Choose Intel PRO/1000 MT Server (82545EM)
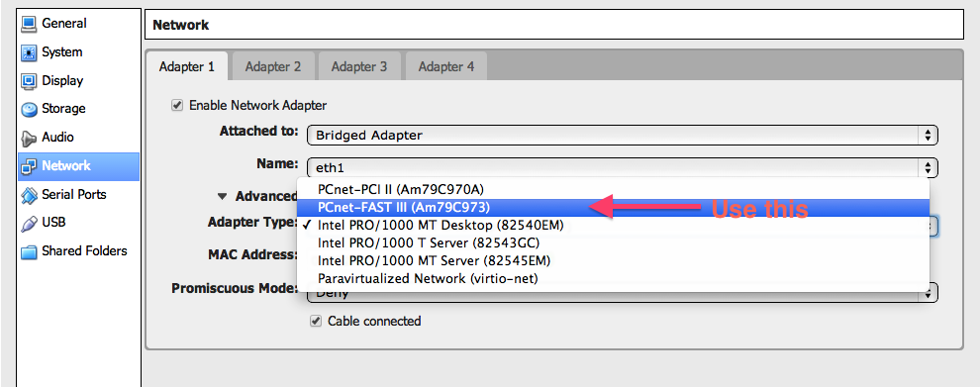Image resolution: width=980 pixels, height=387 pixels. click(x=613, y=260)
